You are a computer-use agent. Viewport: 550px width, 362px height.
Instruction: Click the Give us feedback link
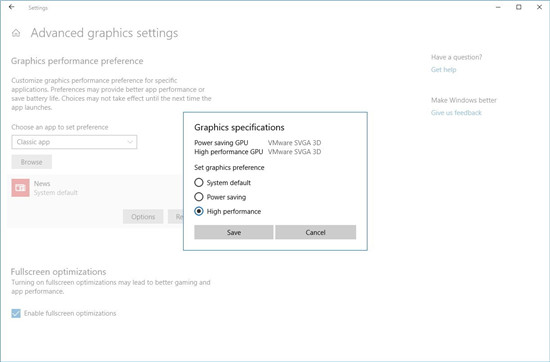456,113
